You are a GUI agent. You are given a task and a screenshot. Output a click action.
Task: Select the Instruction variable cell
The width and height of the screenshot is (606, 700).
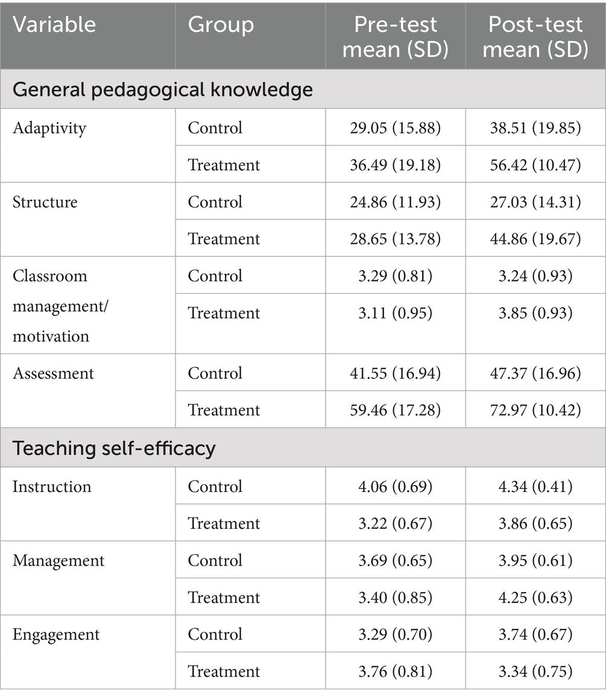(x=52, y=487)
